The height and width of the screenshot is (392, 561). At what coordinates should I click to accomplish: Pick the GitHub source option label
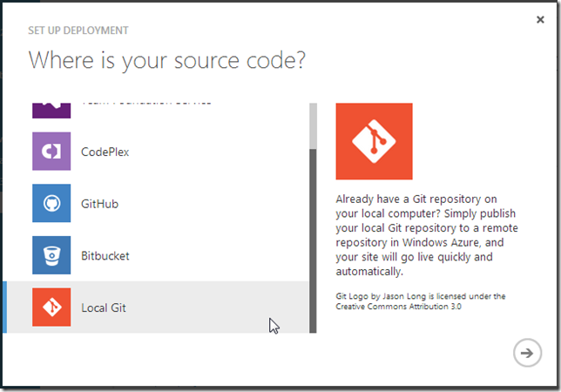[99, 205]
